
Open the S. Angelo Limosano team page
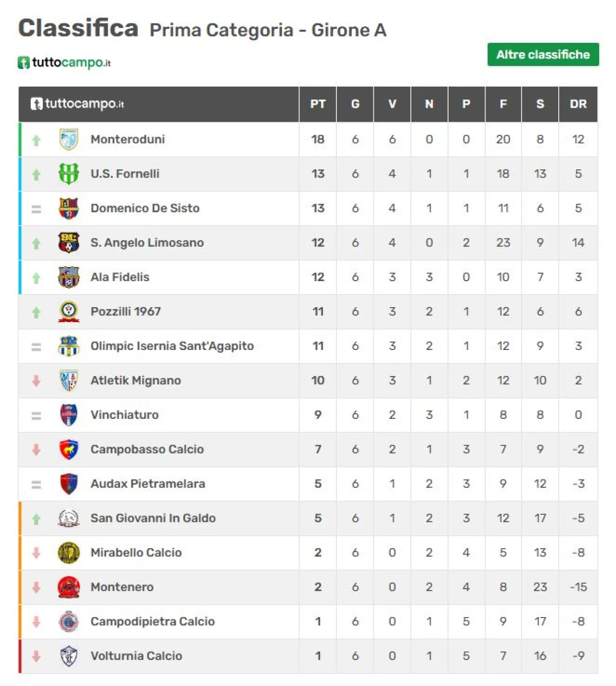point(147,243)
